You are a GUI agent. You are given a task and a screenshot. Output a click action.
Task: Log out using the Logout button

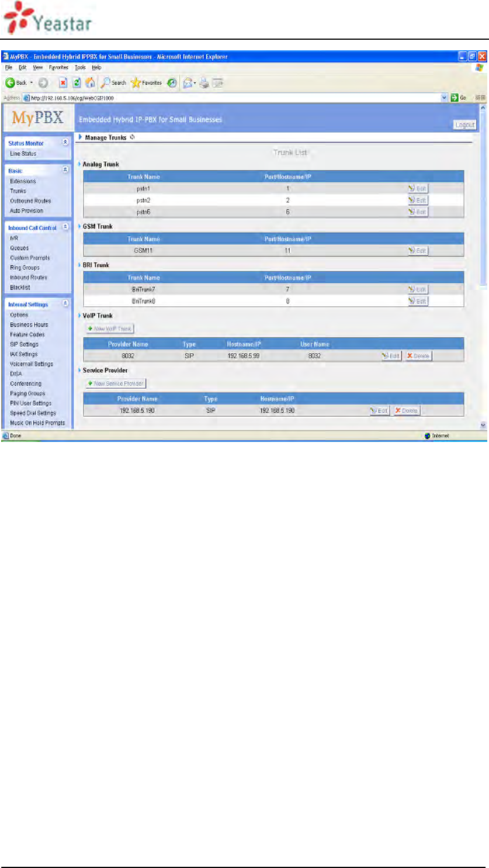[465, 125]
